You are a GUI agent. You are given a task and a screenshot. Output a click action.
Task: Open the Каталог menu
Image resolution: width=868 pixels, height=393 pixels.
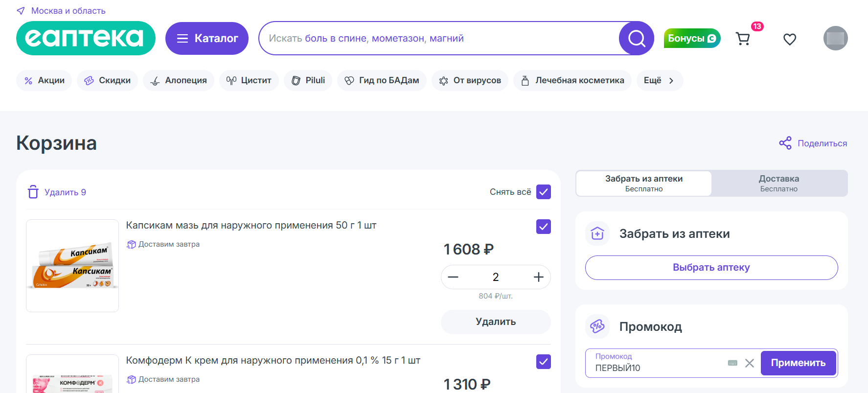(x=207, y=38)
